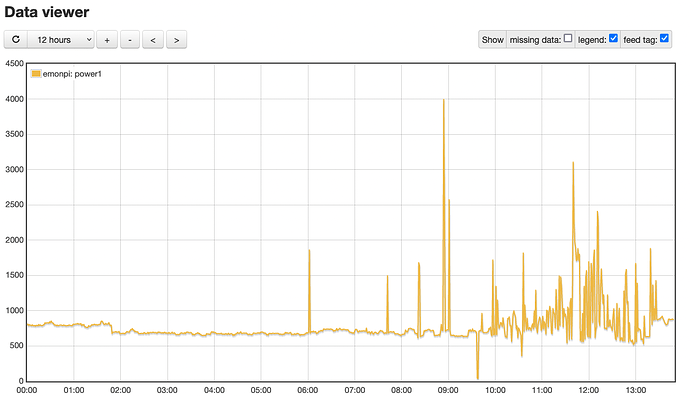Click the 3100 peak before 12:00

click(573, 163)
